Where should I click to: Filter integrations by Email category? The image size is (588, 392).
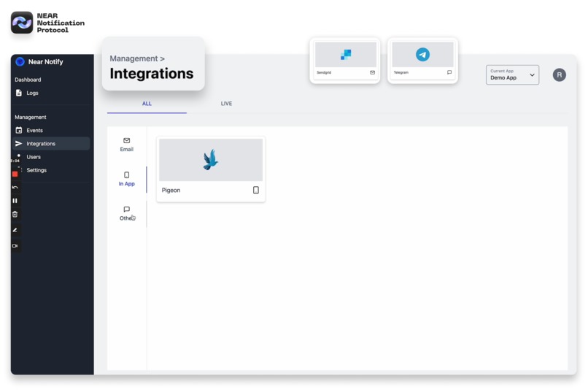(127, 145)
